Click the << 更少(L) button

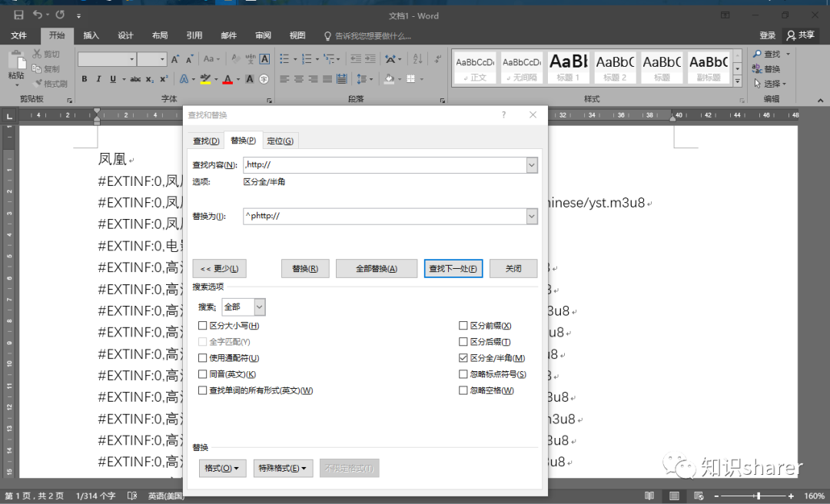pos(220,268)
